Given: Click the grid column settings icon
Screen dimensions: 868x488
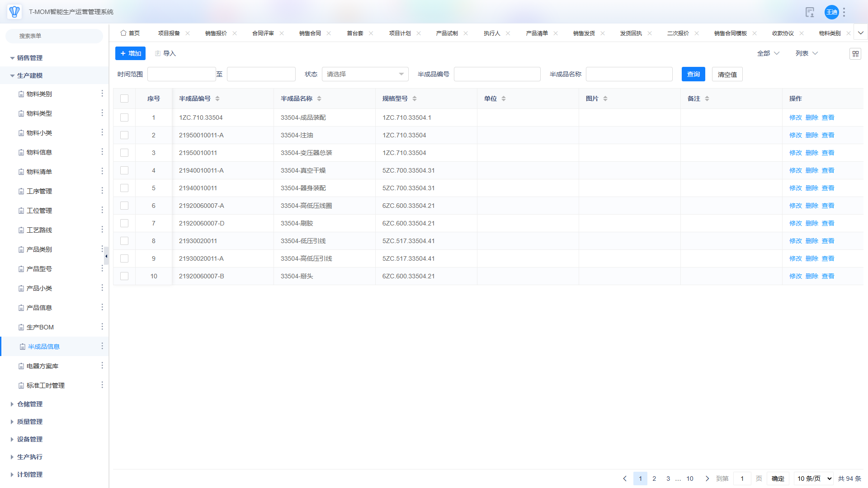Looking at the screenshot, I should point(855,54).
